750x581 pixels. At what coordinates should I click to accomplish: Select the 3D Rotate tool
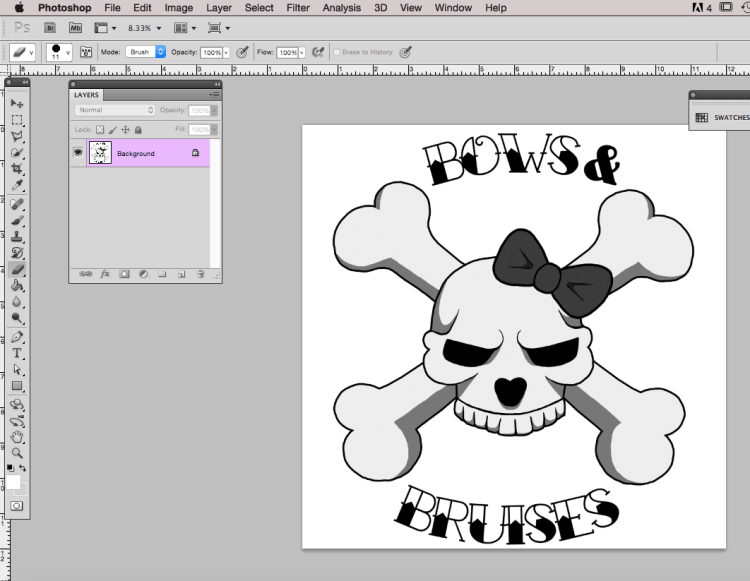coord(17,406)
